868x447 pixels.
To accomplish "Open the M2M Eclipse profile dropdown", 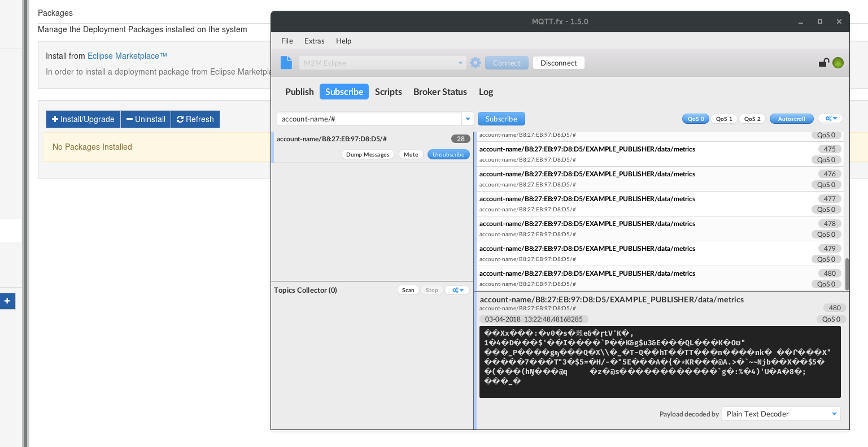I will tap(382, 63).
